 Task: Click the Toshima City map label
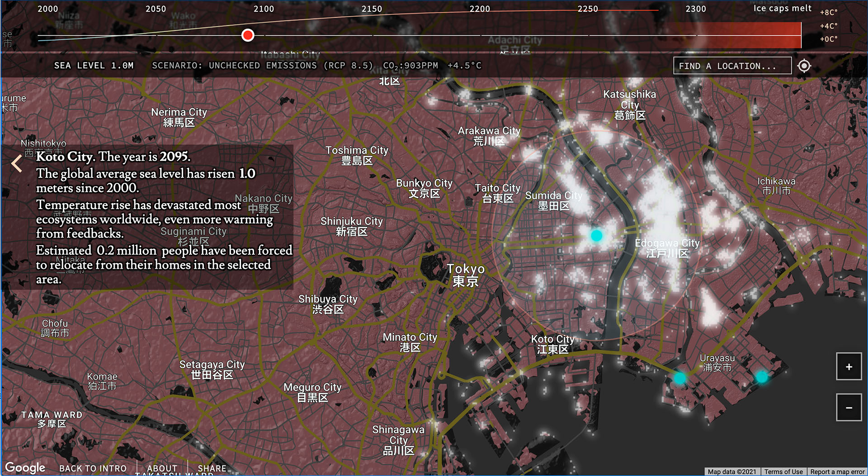(357, 155)
